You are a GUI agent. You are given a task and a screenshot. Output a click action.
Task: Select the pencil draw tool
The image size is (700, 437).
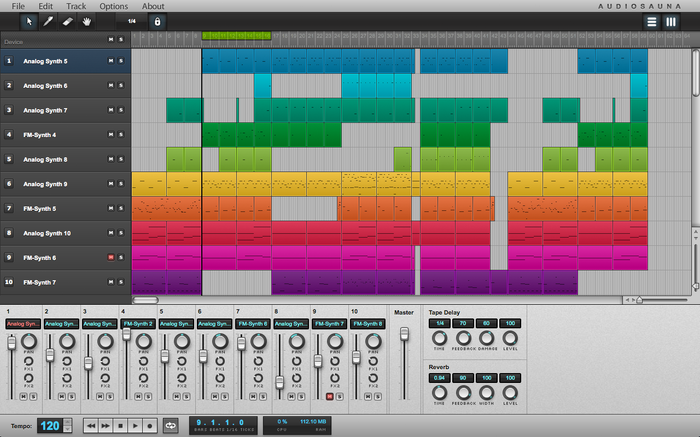[x=48, y=20]
